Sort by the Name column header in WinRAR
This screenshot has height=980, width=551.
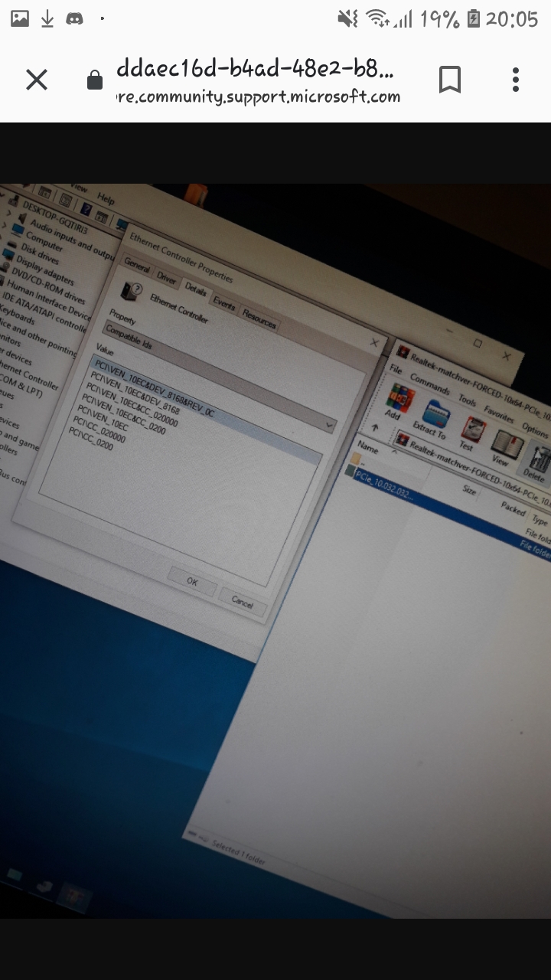pyautogui.click(x=369, y=449)
